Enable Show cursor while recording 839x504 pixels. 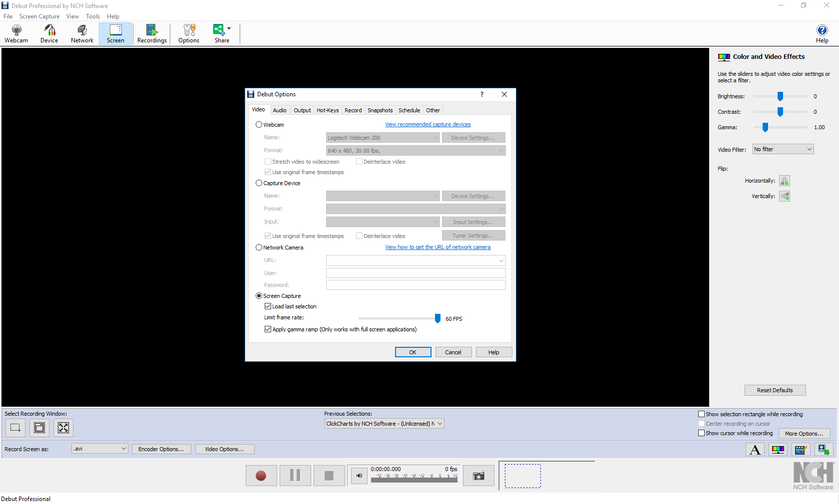tap(701, 433)
